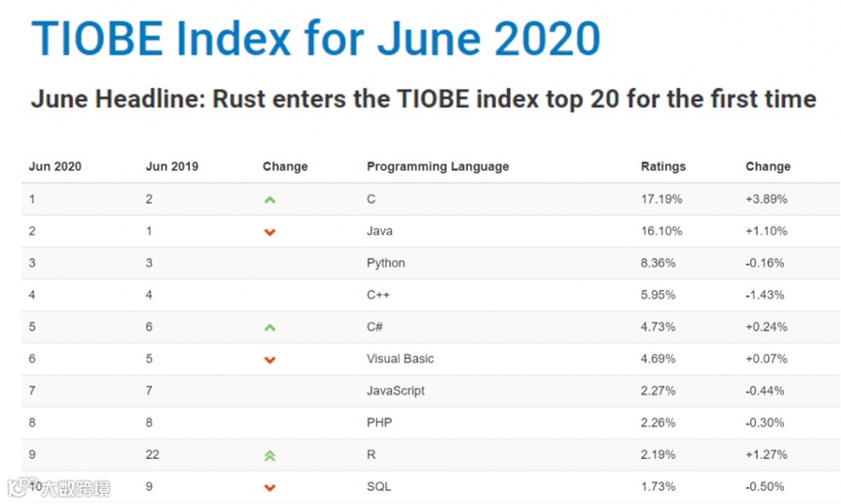Screen dimensions: 841x504
Task: Click the -0.44% change value
Action: coord(764,391)
